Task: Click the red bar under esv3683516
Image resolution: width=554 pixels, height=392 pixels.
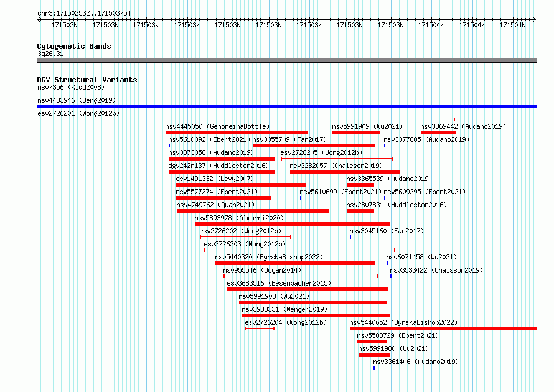Action: tap(308, 289)
